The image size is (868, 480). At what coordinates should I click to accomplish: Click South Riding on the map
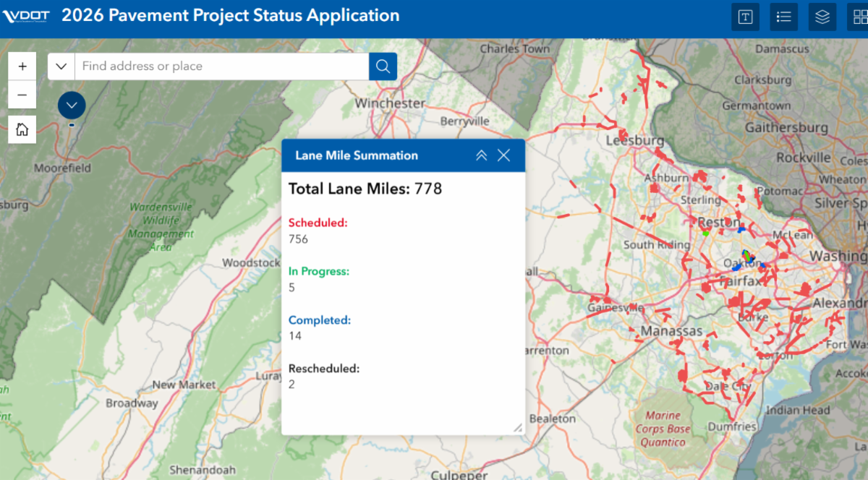click(x=657, y=245)
